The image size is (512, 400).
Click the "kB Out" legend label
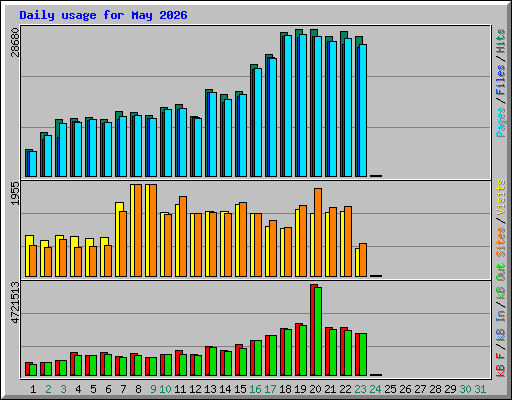click(501, 282)
